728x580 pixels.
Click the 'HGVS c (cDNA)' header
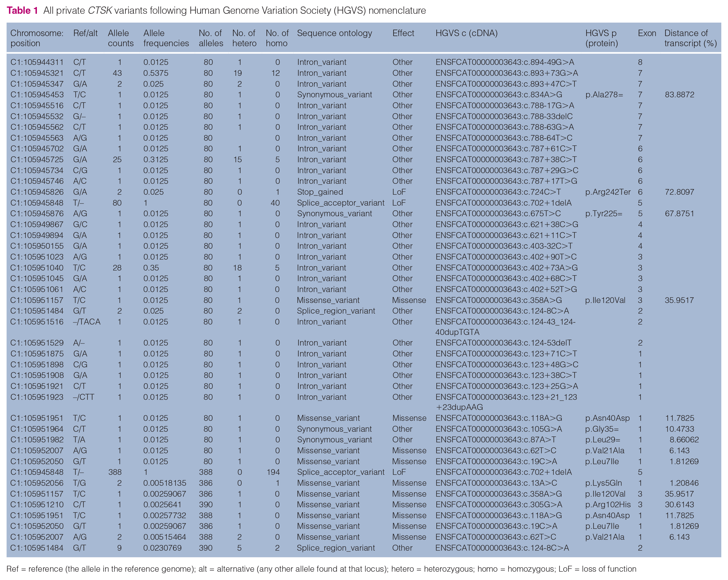click(x=466, y=33)
